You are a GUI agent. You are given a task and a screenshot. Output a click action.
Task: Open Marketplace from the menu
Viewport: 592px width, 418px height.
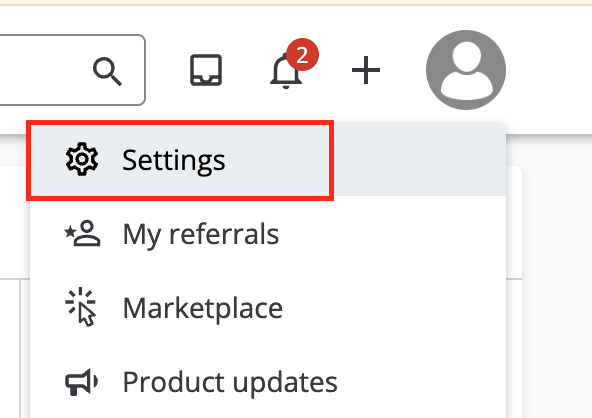click(x=268, y=307)
